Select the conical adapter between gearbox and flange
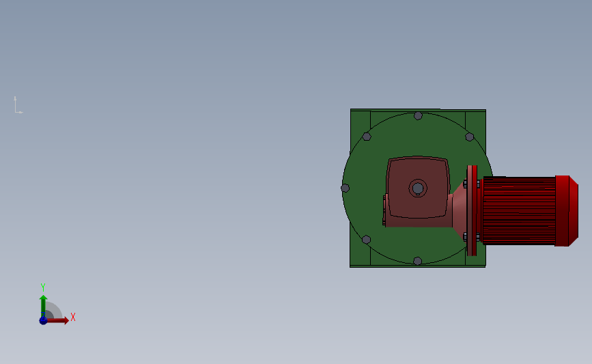The height and width of the screenshot is (364, 592). click(x=459, y=210)
